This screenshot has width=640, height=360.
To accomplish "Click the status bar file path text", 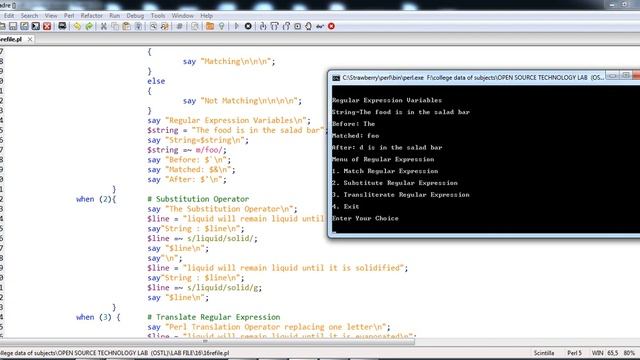I will tap(115, 353).
